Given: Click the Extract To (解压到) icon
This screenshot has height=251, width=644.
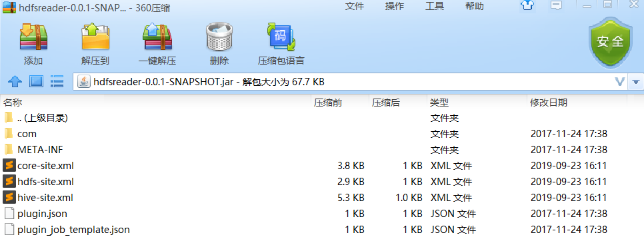Looking at the screenshot, I should coord(95,37).
